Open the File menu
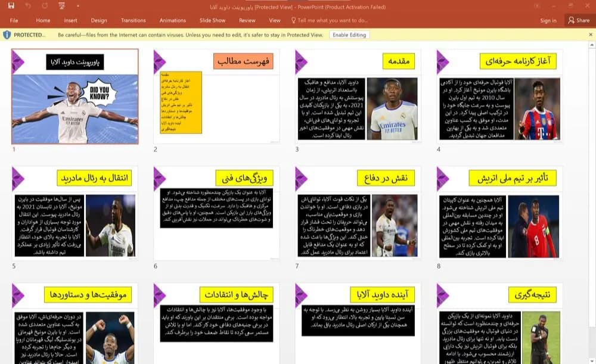Screen dimensions: 596x364 coord(14,20)
